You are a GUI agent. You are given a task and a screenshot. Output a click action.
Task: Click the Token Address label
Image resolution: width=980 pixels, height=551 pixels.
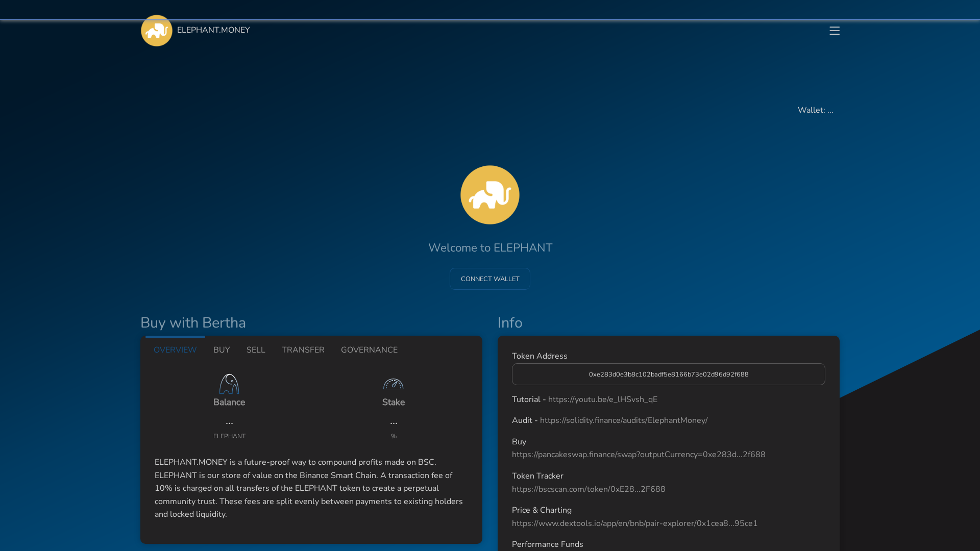pos(540,356)
